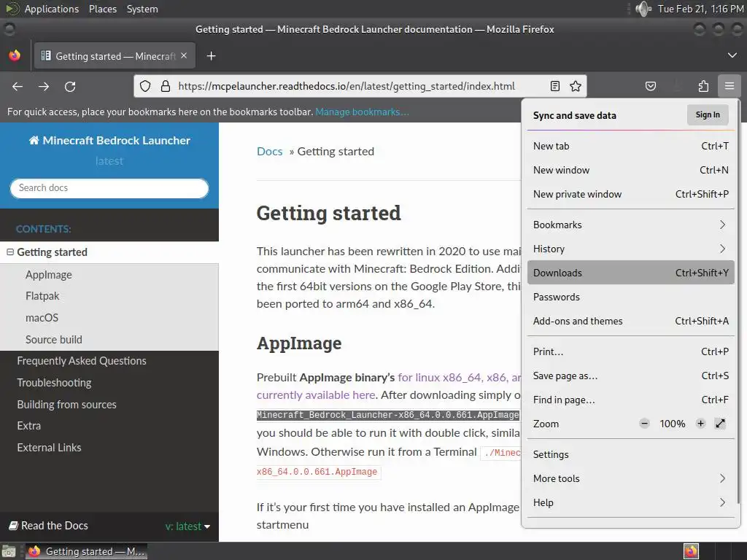Image resolution: width=747 pixels, height=560 pixels.
Task: Save page to Pocket
Action: click(650, 86)
